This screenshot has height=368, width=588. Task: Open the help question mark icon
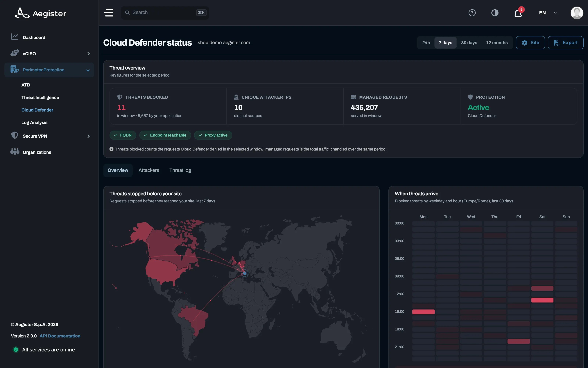[472, 13]
